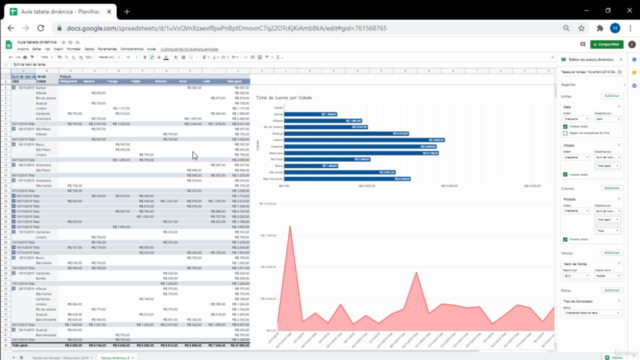Switch to Tabela de Vendas sheet tab
Screen dimensions: 640x360
[60, 358]
